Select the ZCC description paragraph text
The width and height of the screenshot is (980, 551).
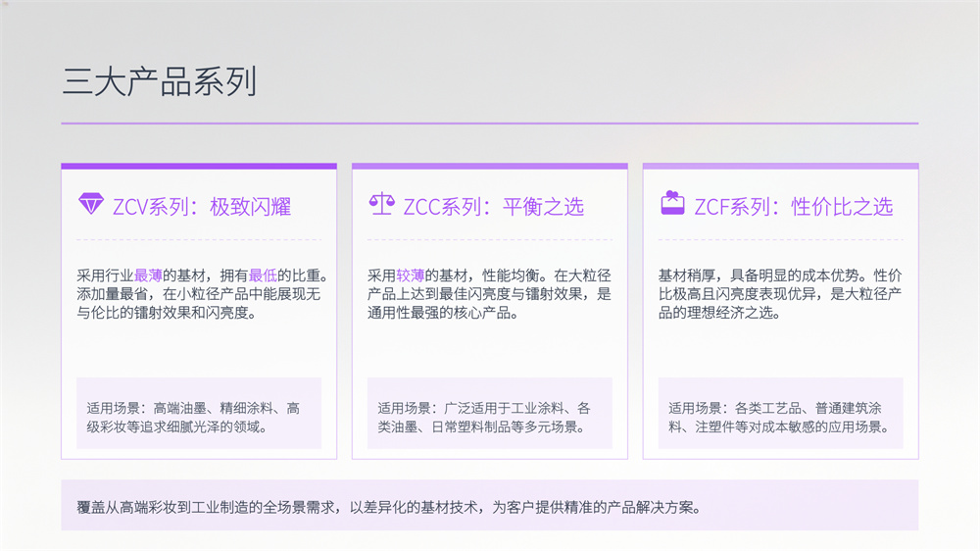click(x=489, y=294)
